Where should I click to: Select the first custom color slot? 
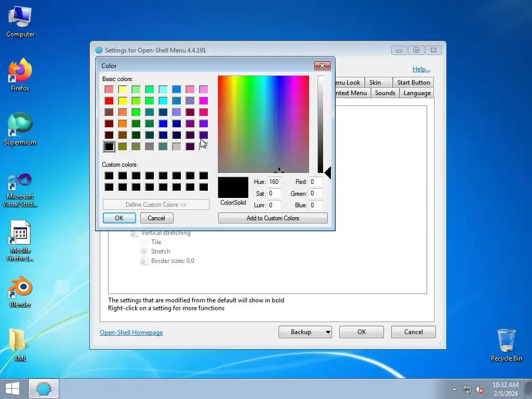click(109, 176)
